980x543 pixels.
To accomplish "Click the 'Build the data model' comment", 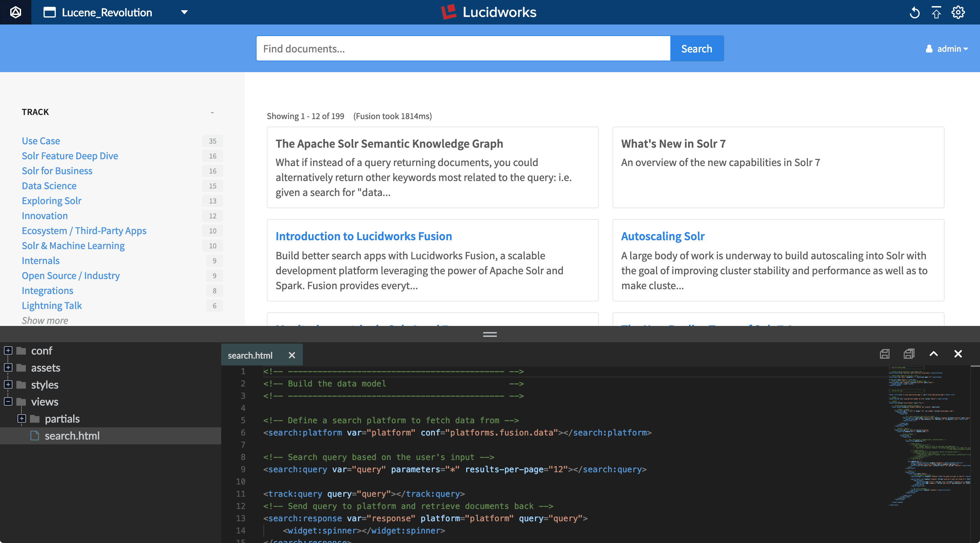I will 337,383.
